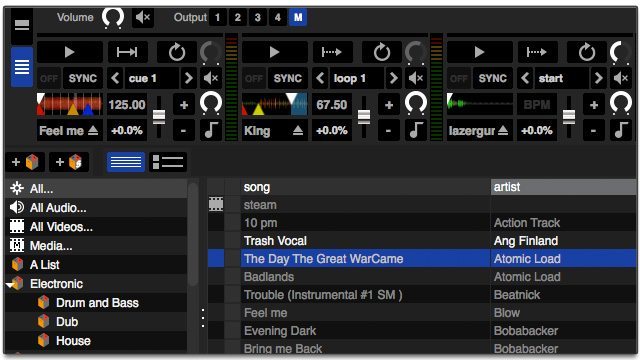Viewport: 640px width, 360px height.
Task: Click restart icon on Feel me deck
Action: [177, 52]
